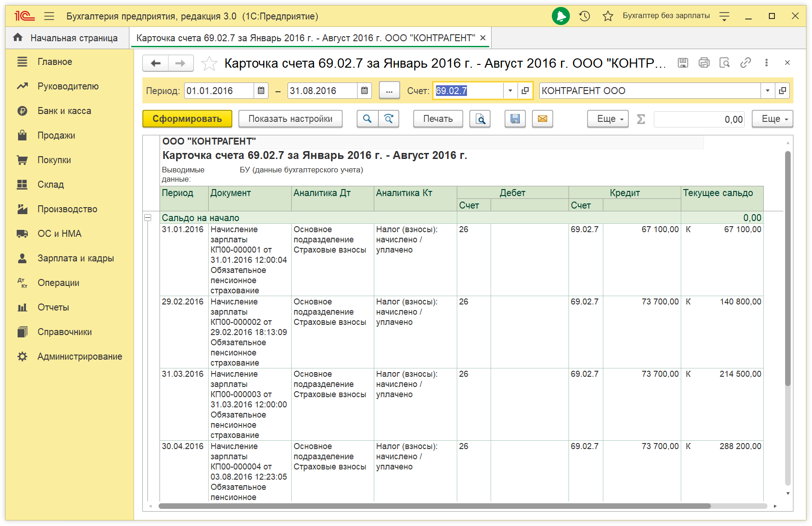Viewport: 812px width, 526px height.
Task: Click the Find magnifier toolbar icon
Action: click(x=367, y=119)
